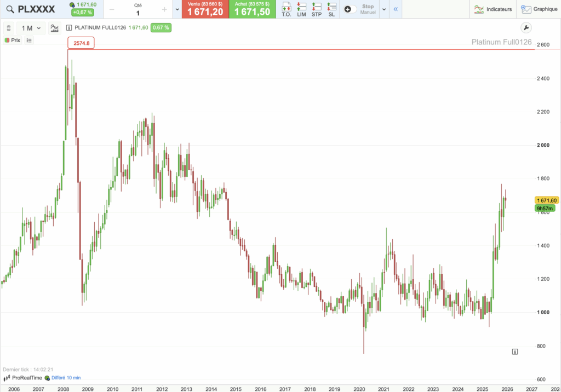561x392 pixels.
Task: Expand the arrow beside Stop Manuel
Action: 384,9
